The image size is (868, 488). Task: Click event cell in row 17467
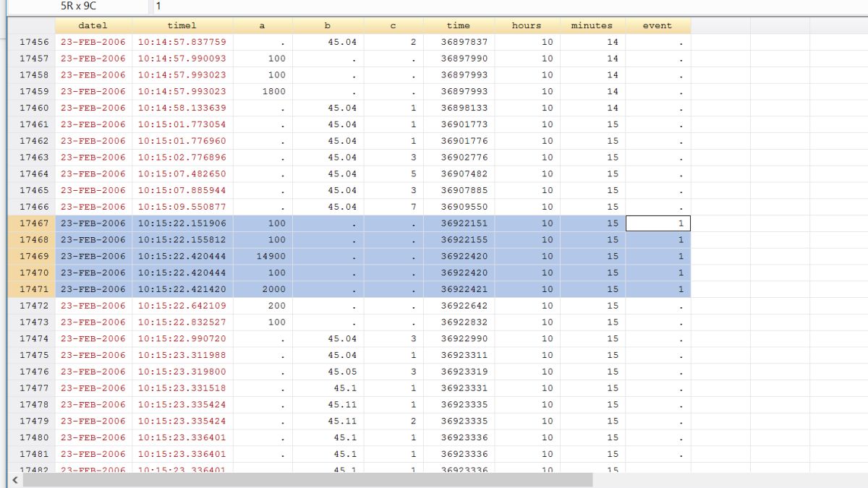point(658,223)
